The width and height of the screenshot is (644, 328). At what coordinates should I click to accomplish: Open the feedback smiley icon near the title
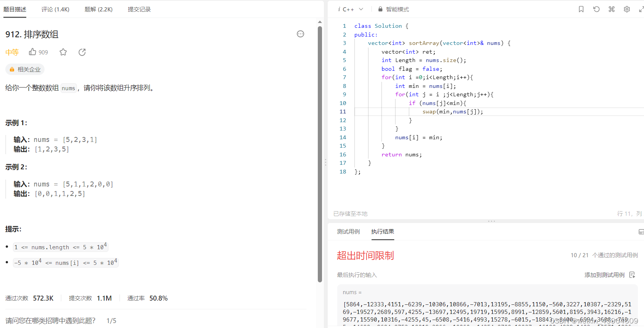point(300,34)
